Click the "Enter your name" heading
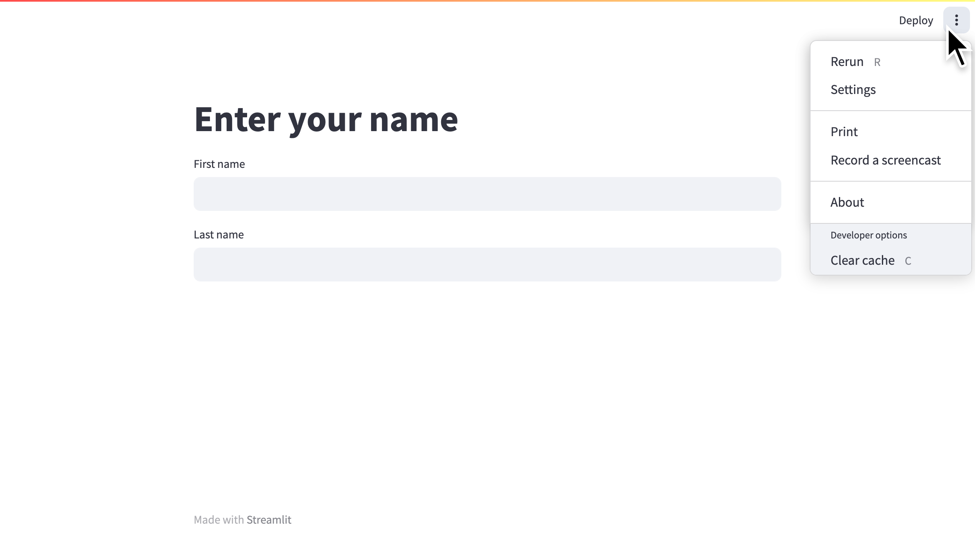This screenshot has width=980, height=537. (x=326, y=119)
